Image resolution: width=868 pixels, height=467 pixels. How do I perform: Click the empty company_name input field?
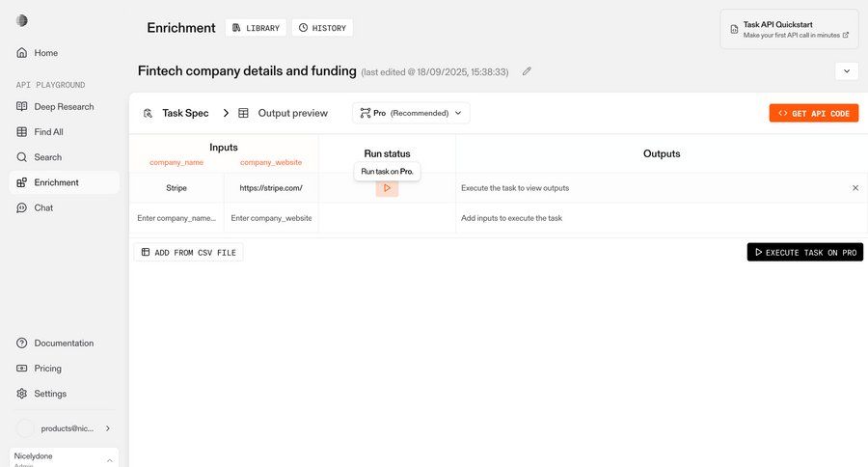[176, 218]
